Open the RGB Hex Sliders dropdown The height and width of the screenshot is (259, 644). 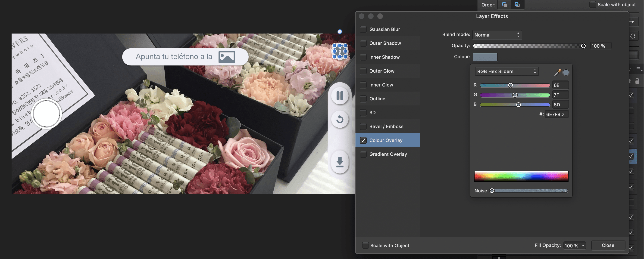click(506, 71)
